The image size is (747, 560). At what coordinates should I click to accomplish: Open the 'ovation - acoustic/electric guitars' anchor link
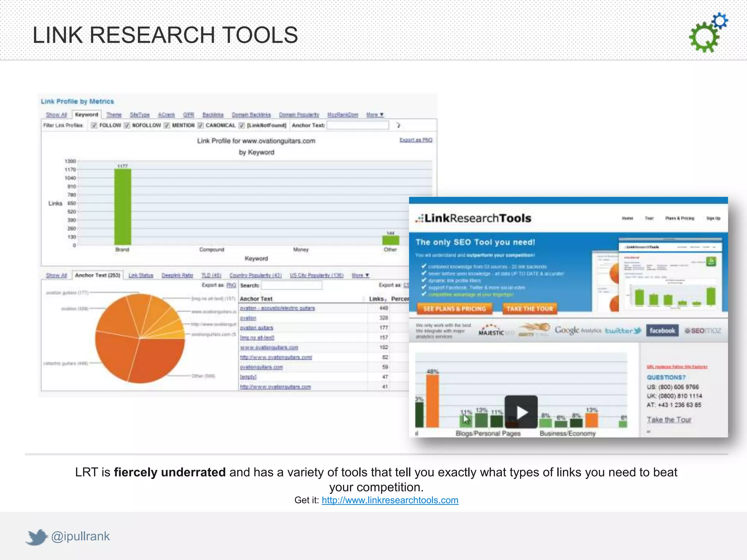[x=277, y=308]
